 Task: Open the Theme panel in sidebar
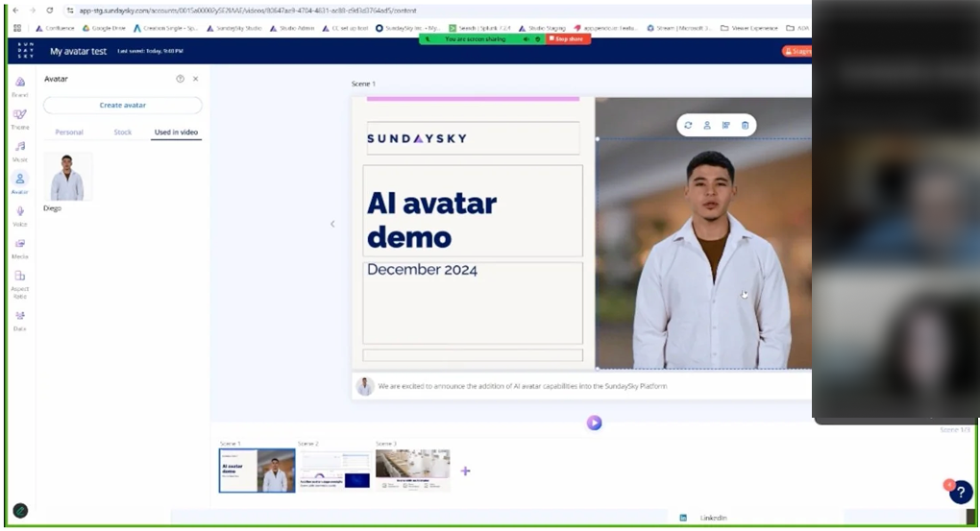click(x=20, y=119)
